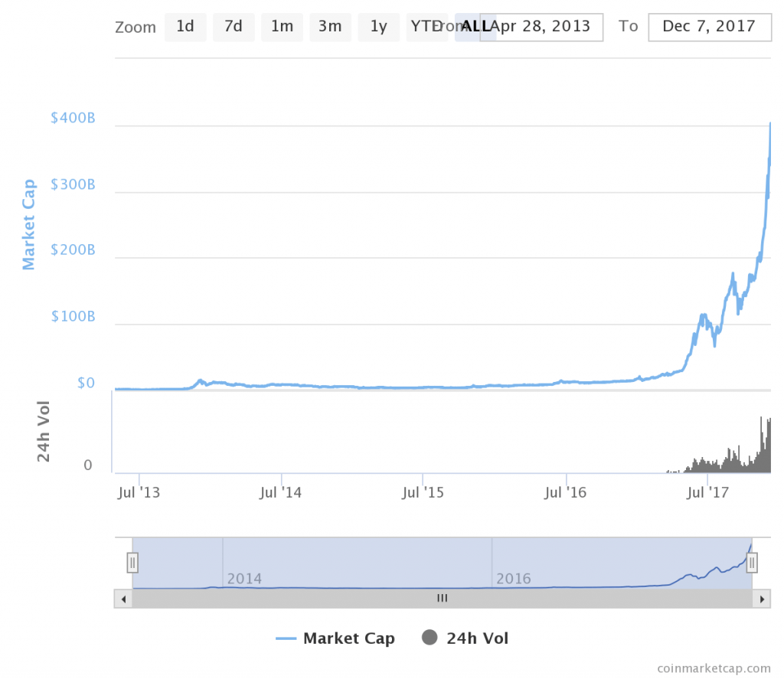This screenshot has width=784, height=679.
Task: Grab the left navigator range handle
Action: coord(132,563)
